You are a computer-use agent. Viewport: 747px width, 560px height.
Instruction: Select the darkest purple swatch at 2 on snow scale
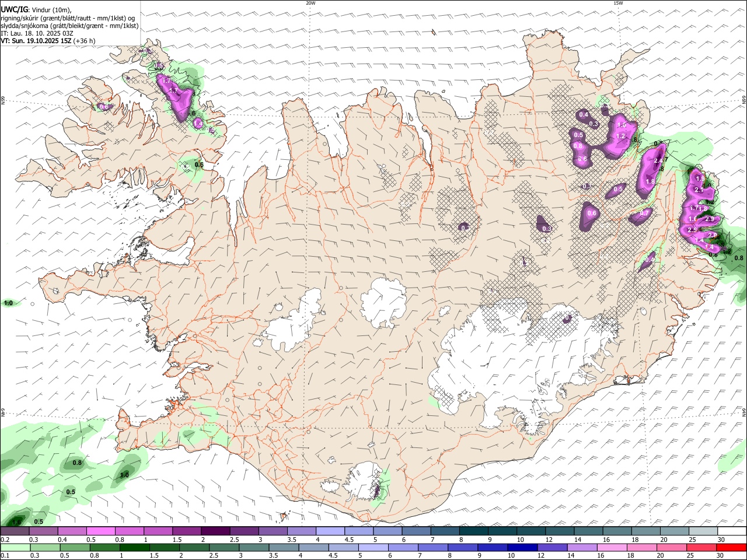pos(215,531)
